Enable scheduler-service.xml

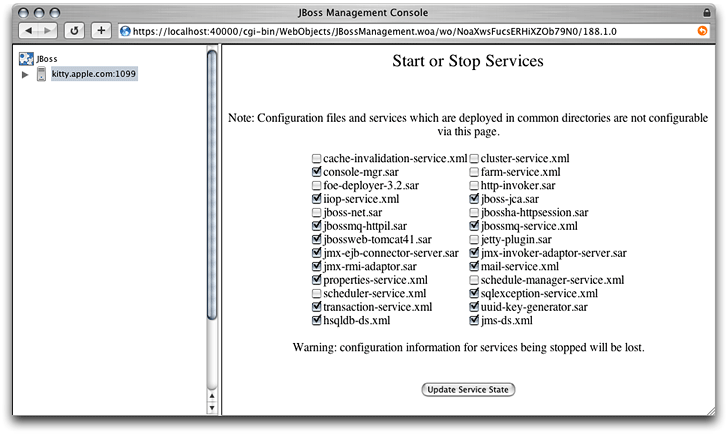click(x=316, y=294)
